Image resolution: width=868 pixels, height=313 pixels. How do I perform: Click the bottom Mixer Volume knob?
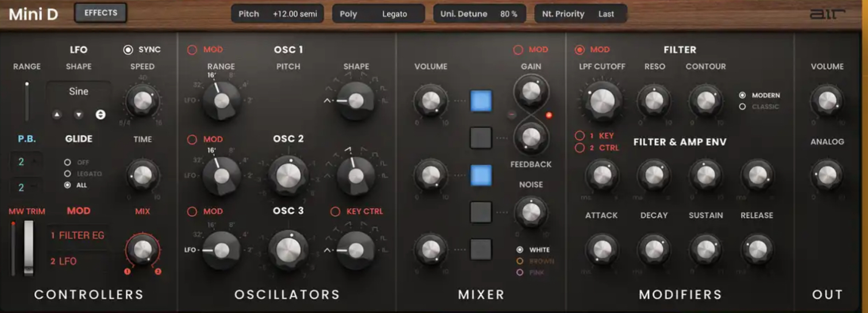click(x=430, y=249)
